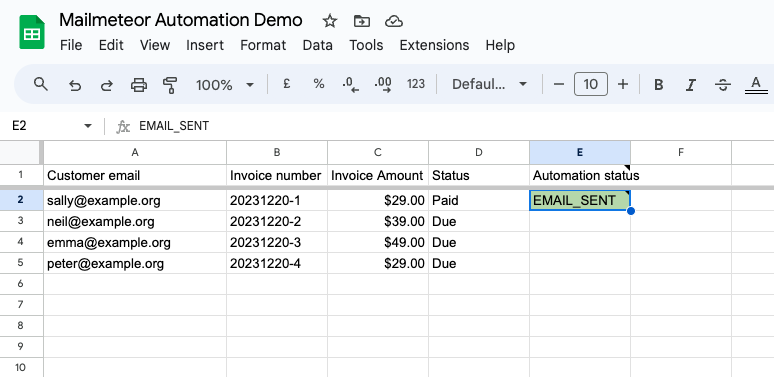Undo the last action

(75, 85)
